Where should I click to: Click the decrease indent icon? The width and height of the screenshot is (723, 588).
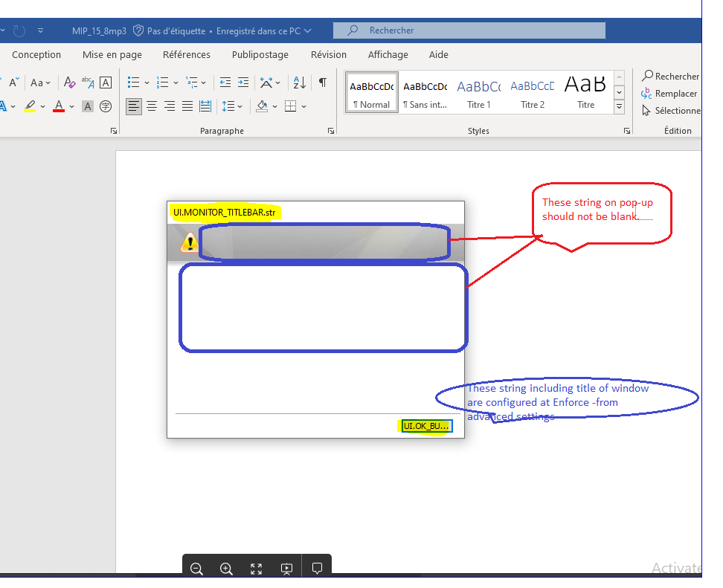point(225,83)
